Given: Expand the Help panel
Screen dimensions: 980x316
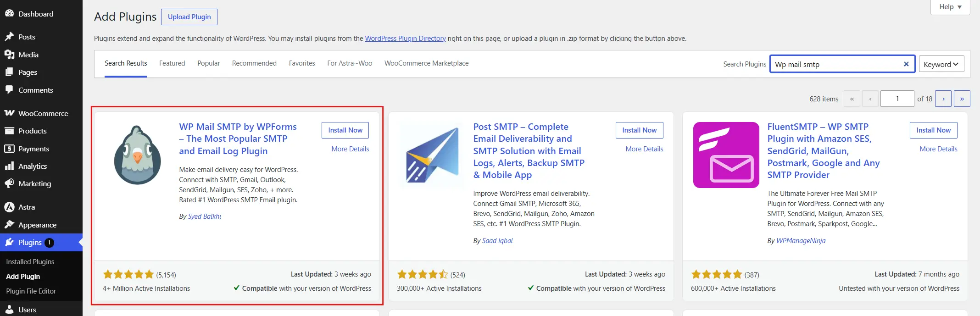Looking at the screenshot, I should pos(950,7).
